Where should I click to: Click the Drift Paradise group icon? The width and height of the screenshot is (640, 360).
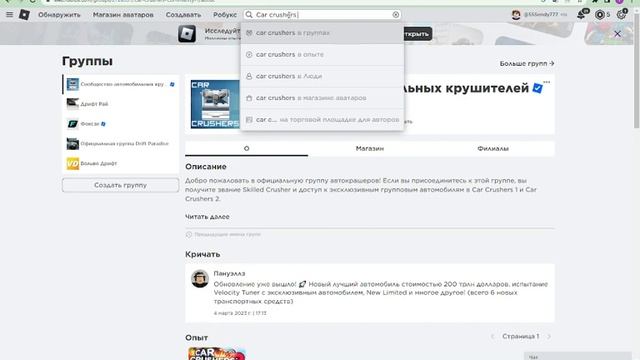pyautogui.click(x=73, y=144)
